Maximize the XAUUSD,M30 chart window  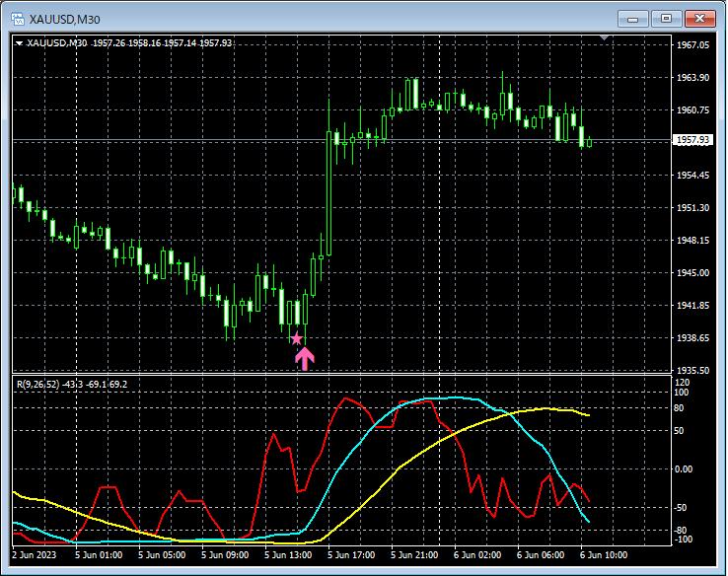pos(666,19)
